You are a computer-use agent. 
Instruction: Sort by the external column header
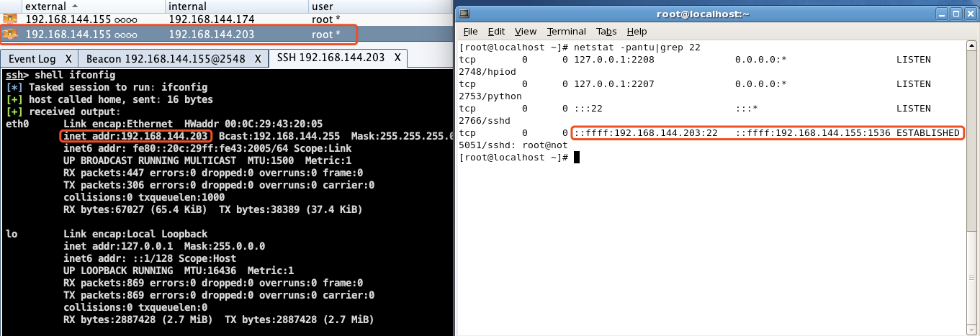[x=82, y=6]
